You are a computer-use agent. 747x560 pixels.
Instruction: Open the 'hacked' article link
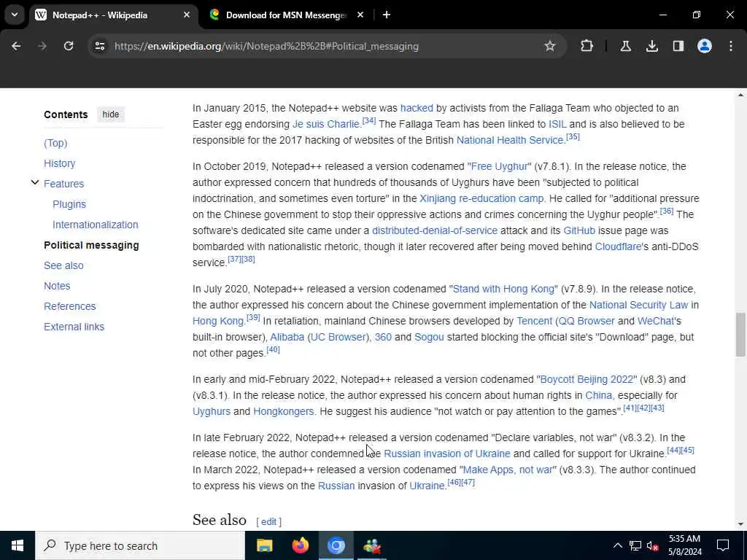417,108
